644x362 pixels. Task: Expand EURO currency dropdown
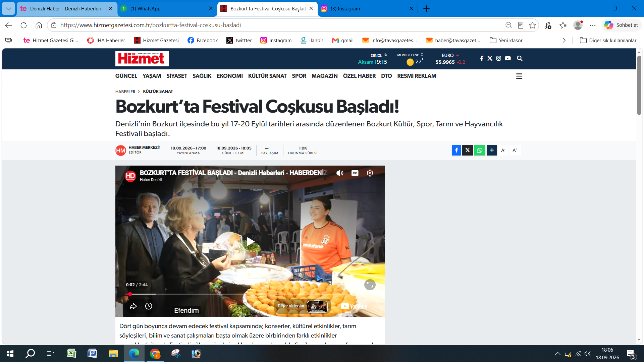click(450, 55)
